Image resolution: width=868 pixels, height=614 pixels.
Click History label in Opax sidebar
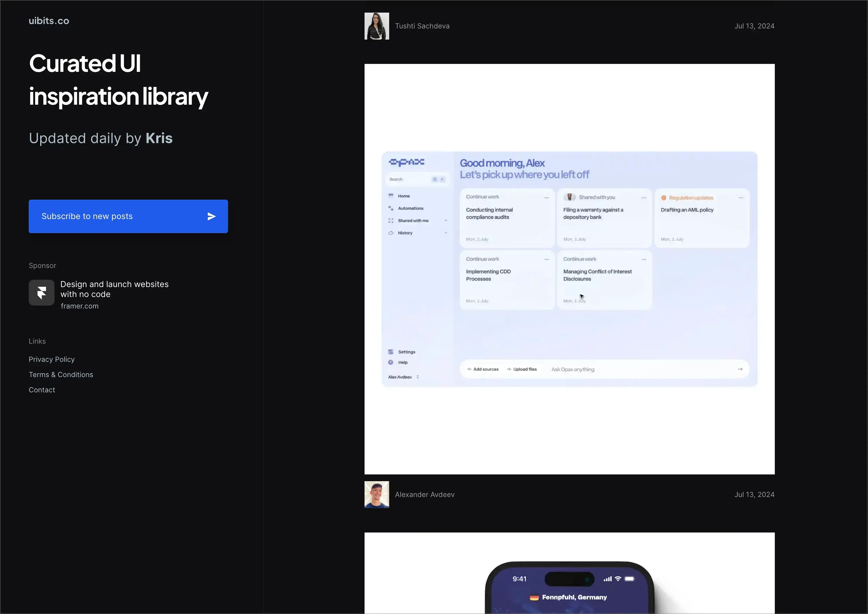tap(405, 233)
